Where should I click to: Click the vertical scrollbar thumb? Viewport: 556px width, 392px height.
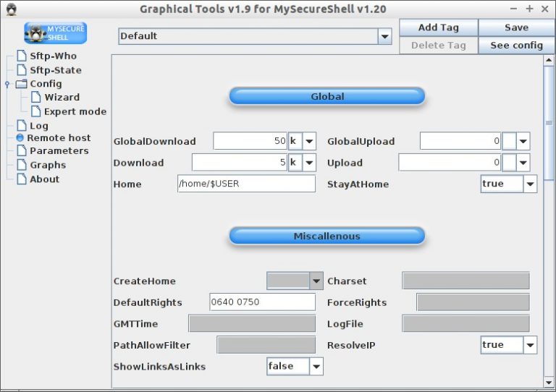point(549,123)
